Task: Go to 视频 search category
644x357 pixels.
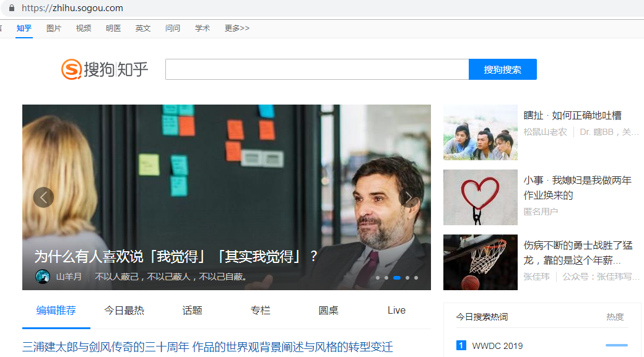Action: pyautogui.click(x=84, y=28)
